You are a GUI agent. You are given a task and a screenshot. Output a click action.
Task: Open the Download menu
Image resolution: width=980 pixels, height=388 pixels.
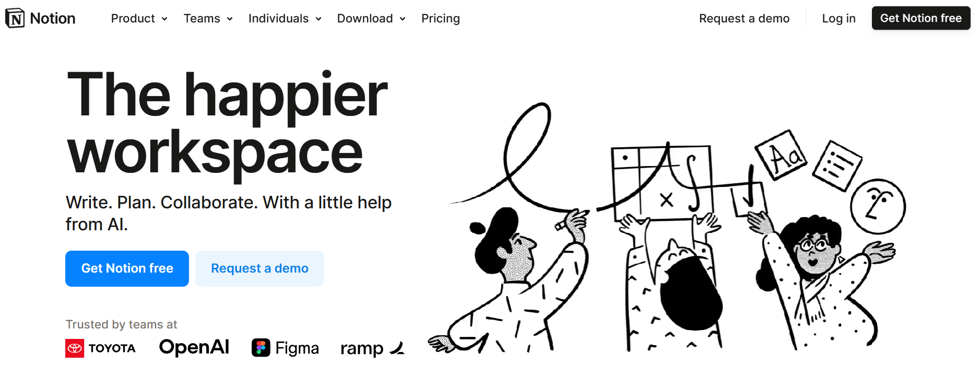coord(371,19)
